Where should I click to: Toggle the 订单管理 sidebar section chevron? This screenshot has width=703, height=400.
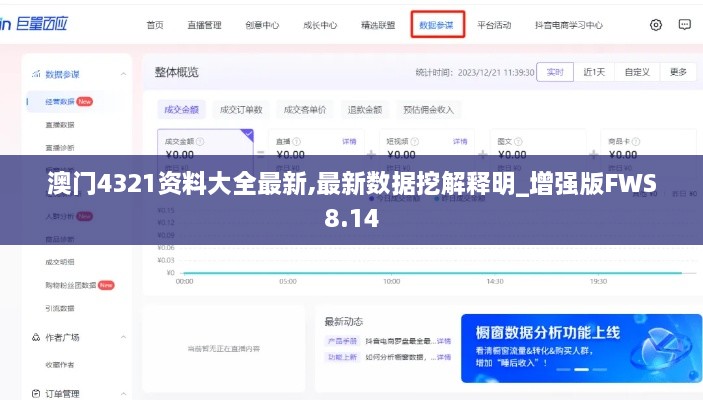pos(123,394)
